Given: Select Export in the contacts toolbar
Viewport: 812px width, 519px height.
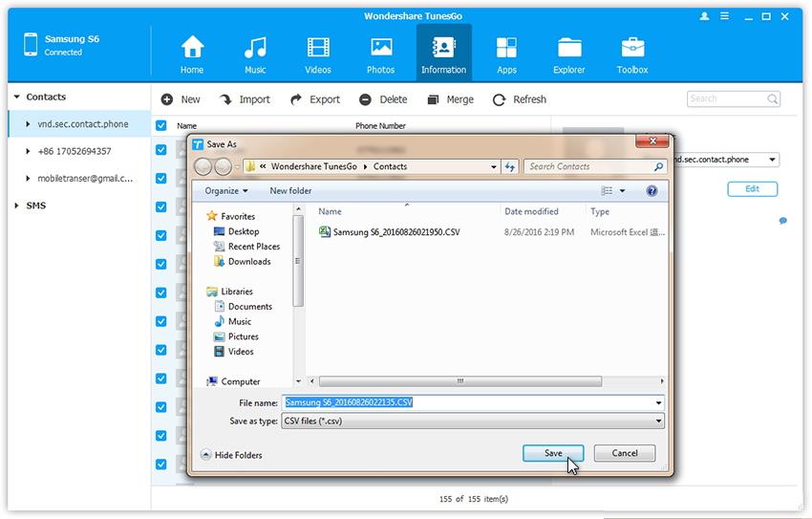Looking at the screenshot, I should 314,99.
